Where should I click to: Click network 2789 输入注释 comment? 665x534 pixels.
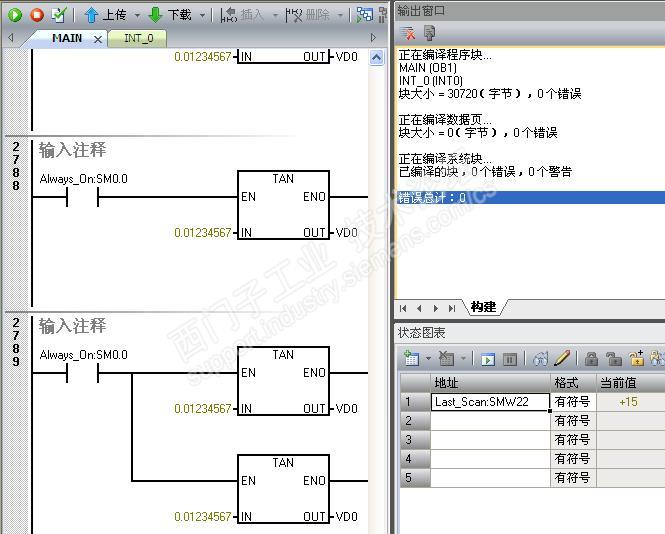tap(72, 326)
